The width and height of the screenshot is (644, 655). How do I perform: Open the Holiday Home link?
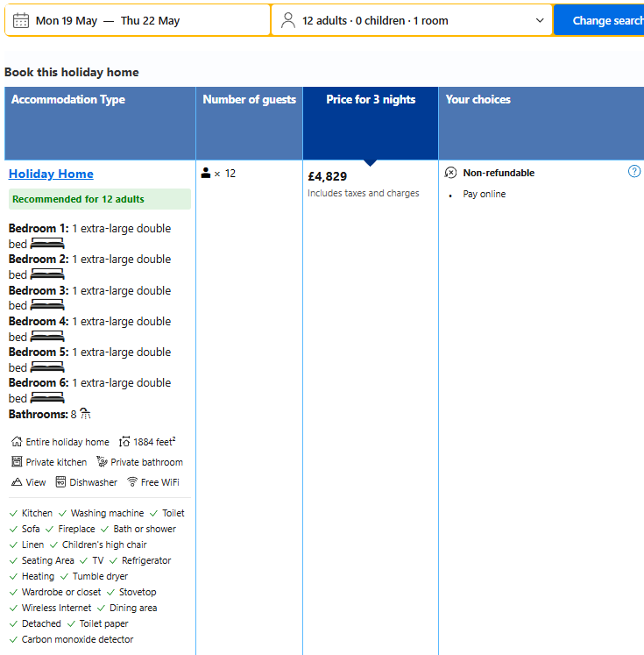click(51, 174)
